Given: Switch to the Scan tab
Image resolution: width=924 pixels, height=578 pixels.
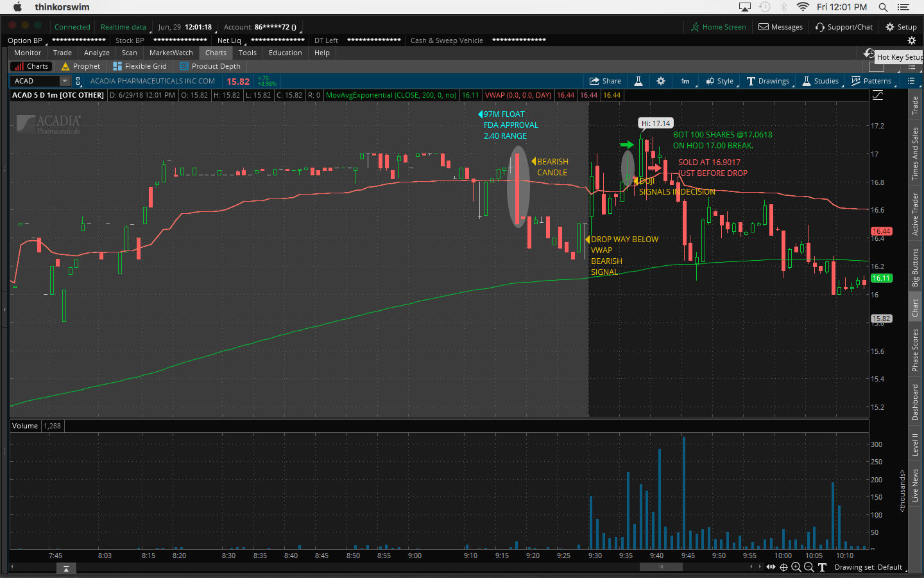Looking at the screenshot, I should point(130,53).
